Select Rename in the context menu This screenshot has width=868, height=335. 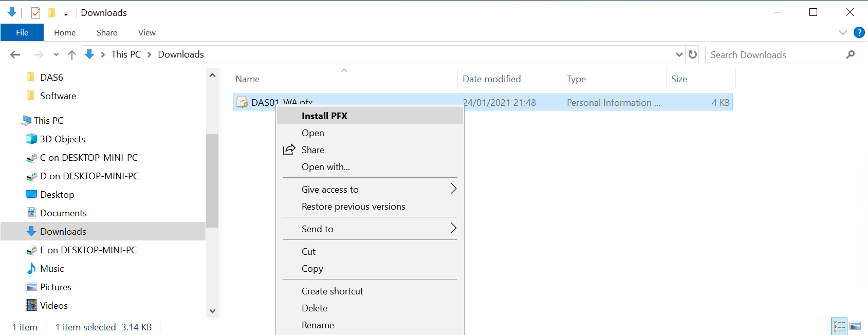(x=318, y=325)
